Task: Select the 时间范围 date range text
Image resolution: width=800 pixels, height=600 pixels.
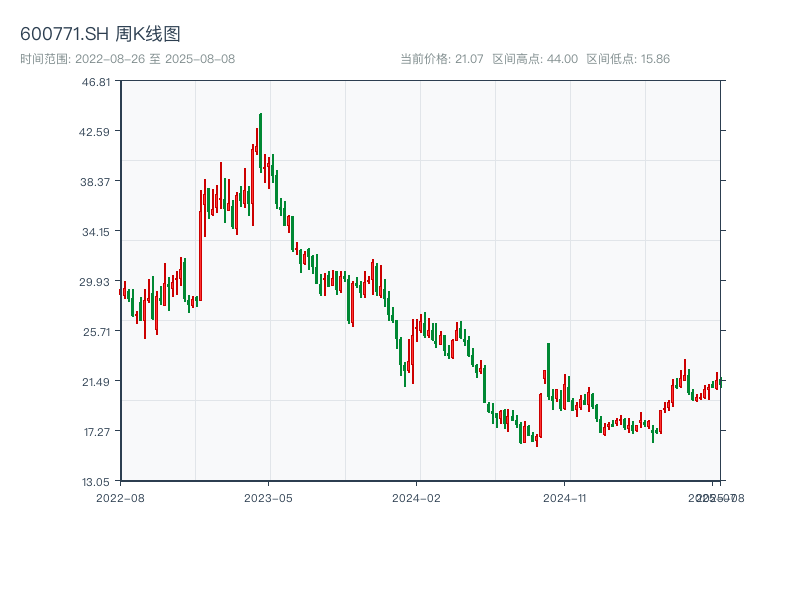Action: 127,59
